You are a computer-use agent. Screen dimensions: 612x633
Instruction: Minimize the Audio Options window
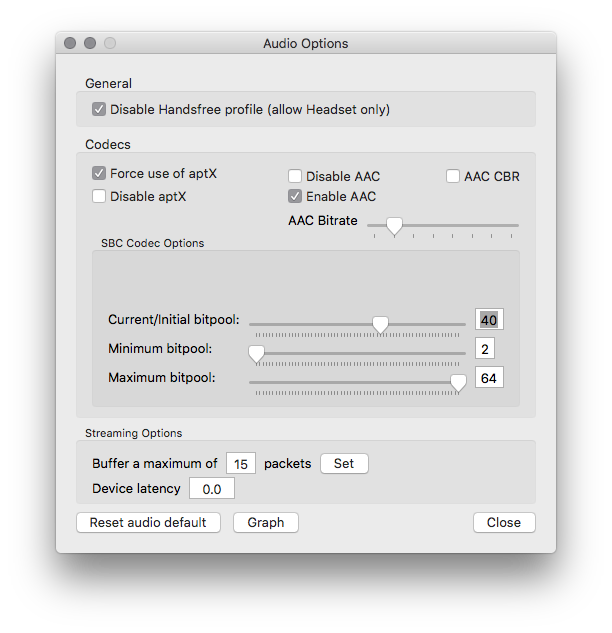[90, 43]
